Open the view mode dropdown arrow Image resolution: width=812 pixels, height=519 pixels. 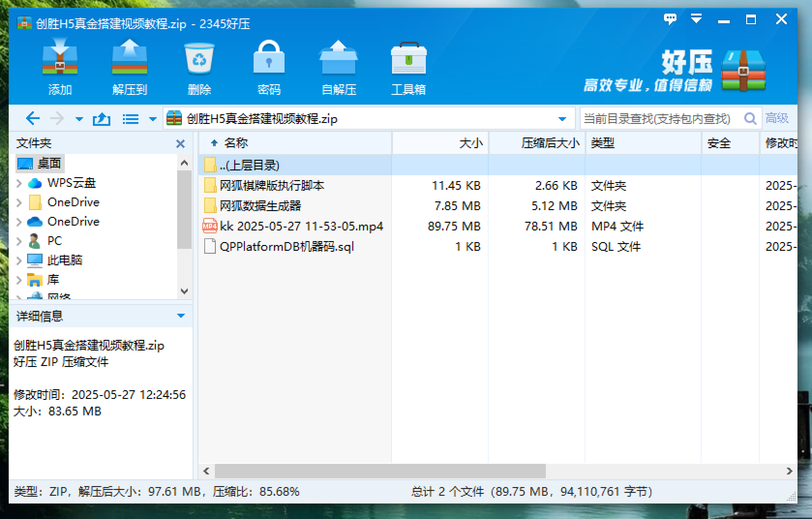[x=153, y=119]
